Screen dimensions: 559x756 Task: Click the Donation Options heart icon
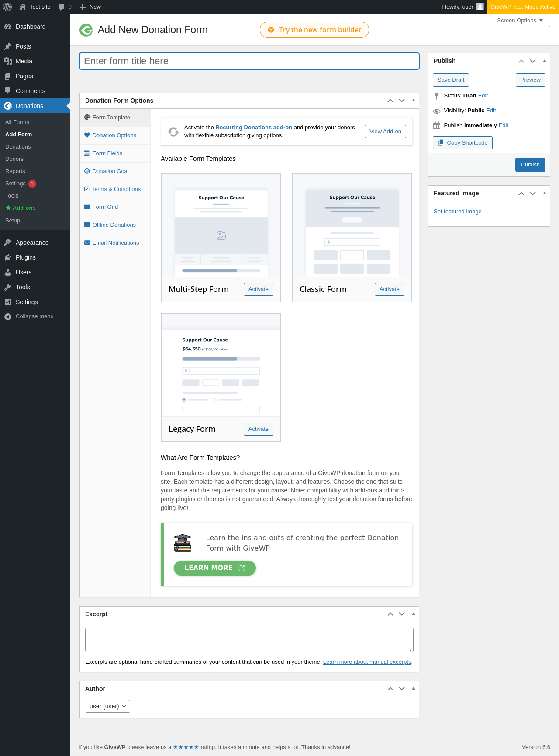(x=87, y=135)
